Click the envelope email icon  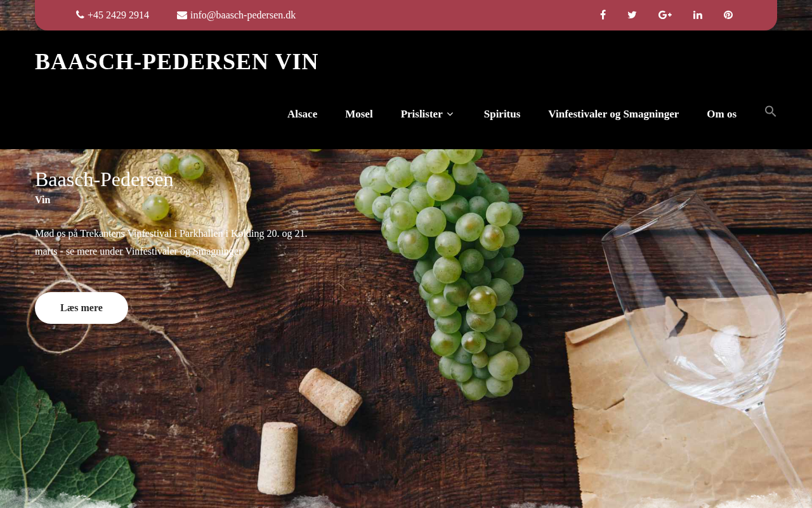pyautogui.click(x=182, y=15)
